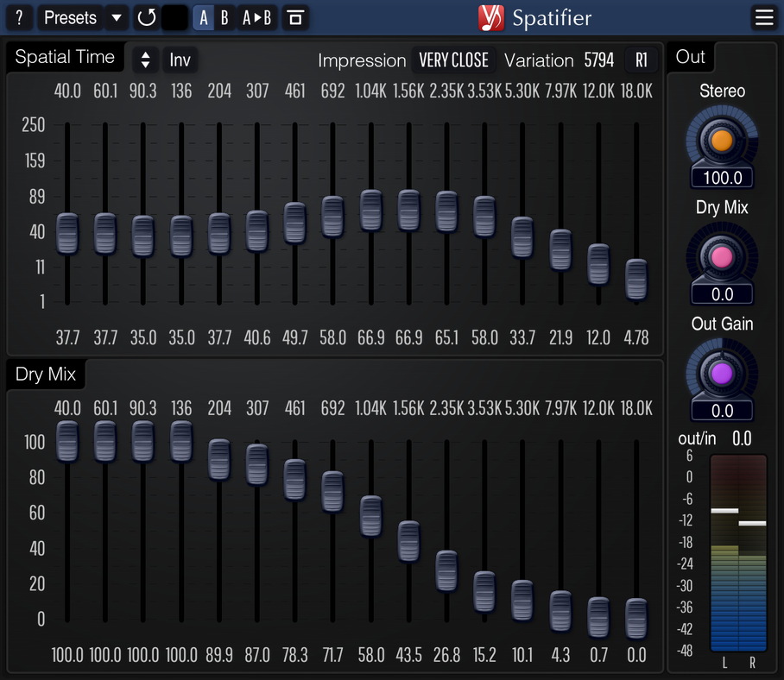This screenshot has width=784, height=680.
Task: Open the help question mark button
Action: point(19,18)
